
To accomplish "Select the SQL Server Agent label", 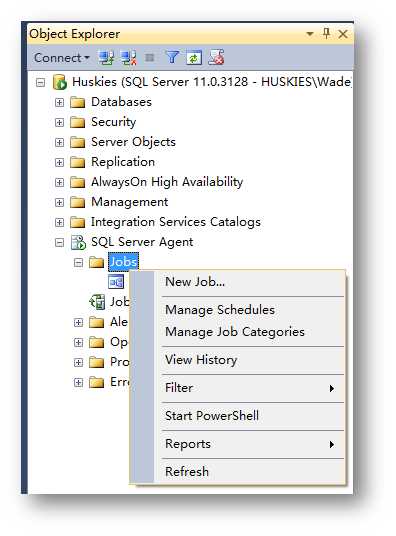I will point(142,242).
